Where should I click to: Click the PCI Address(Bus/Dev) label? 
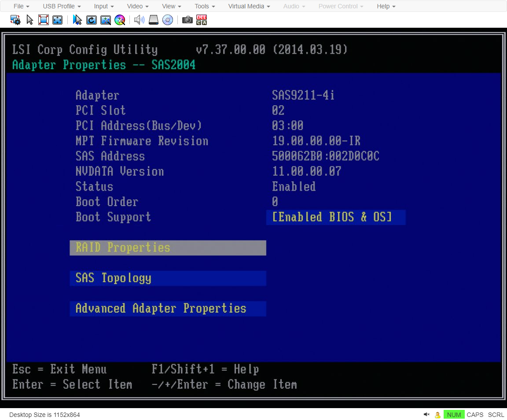coord(139,125)
